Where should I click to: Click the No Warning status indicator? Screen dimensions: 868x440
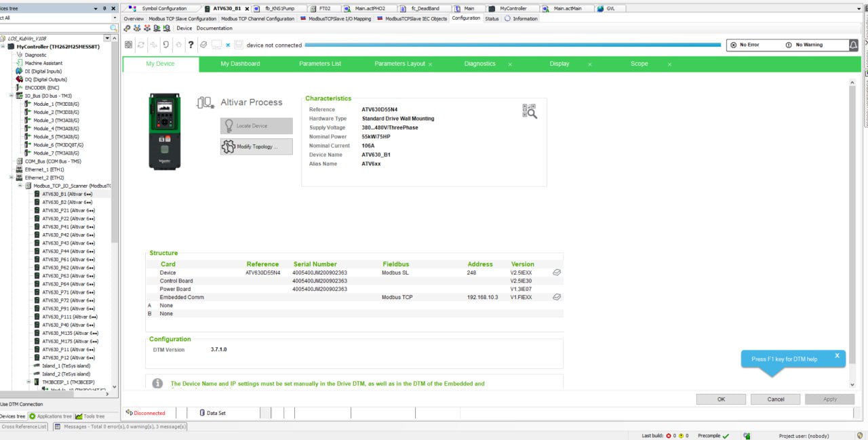[804, 45]
